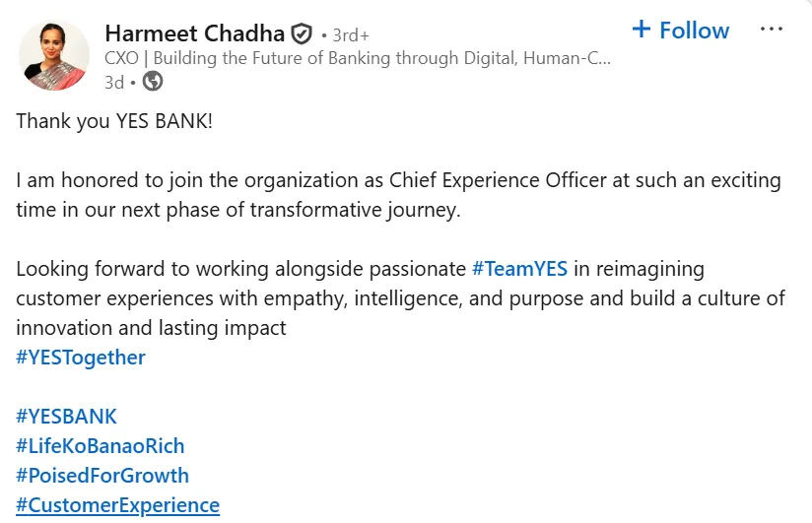Click the "Thank you YES BANK!" text line
The width and height of the screenshot is (812, 523).
coord(114,121)
